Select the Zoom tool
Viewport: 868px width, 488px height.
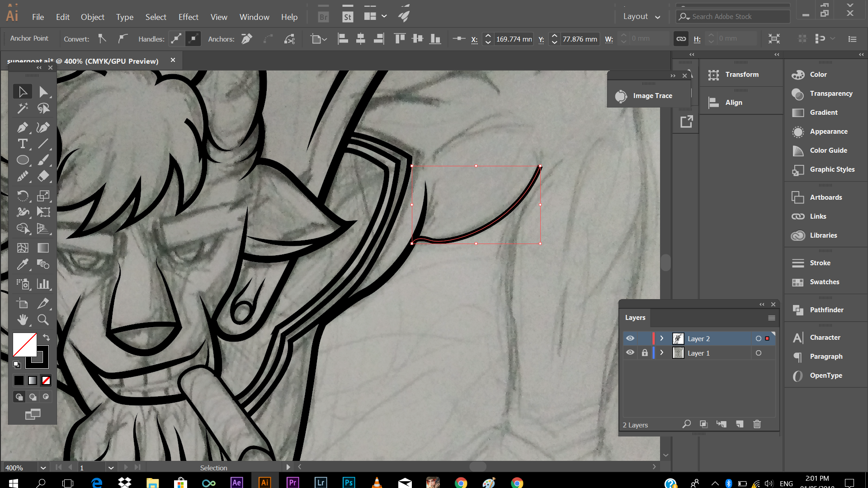click(x=43, y=320)
